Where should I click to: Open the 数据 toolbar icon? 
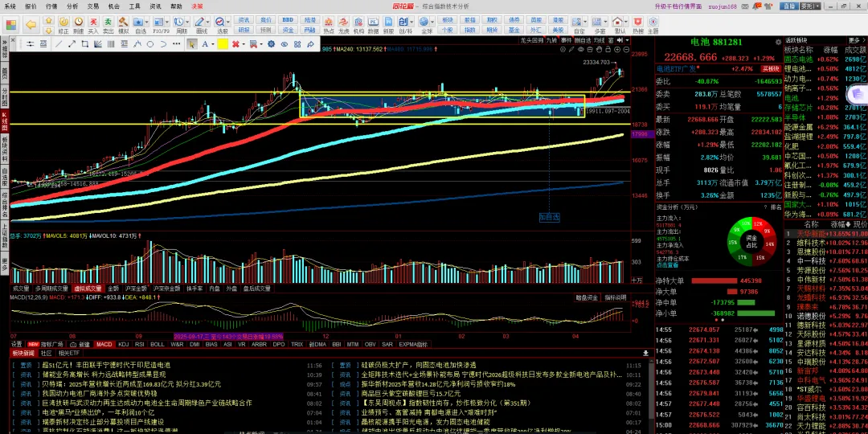pyautogui.click(x=373, y=21)
